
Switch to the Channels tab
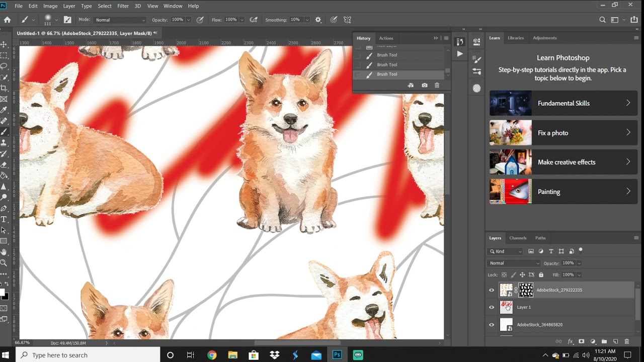coord(518,238)
